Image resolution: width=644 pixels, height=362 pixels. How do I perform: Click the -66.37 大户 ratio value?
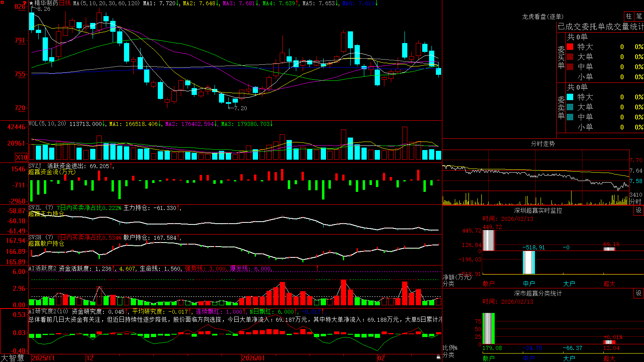coord(573,348)
